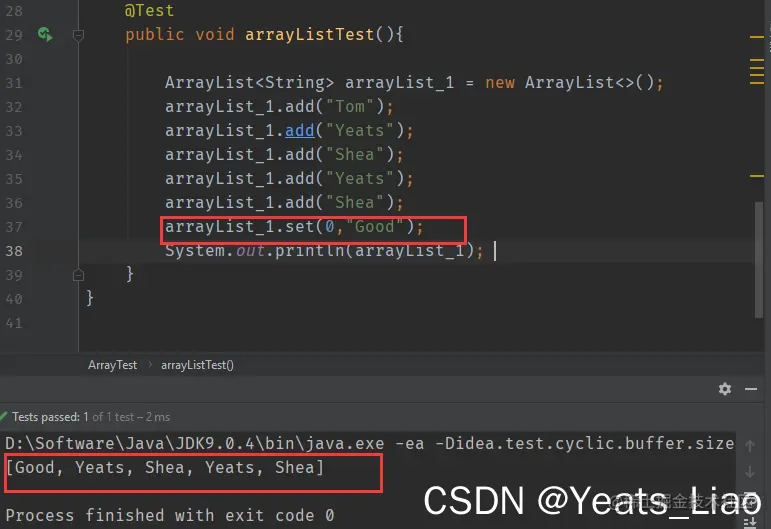The image size is (771, 529).
Task: Click the java.exe command line in console
Action: point(370,443)
